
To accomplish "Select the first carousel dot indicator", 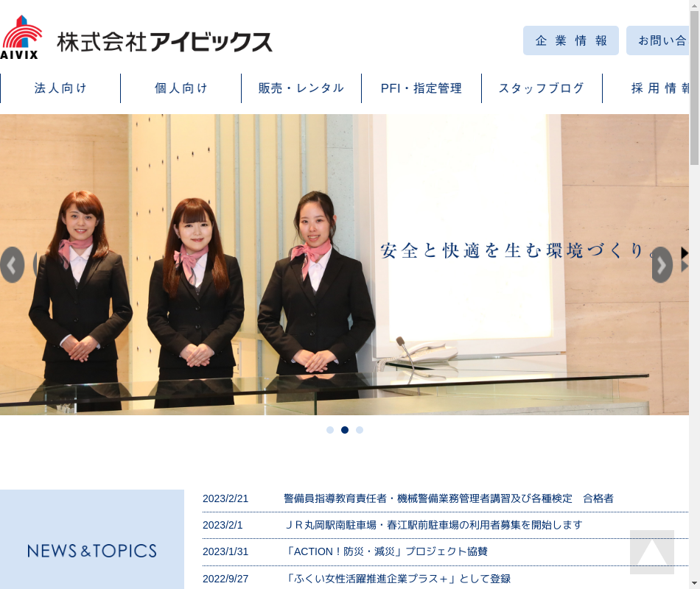I will tap(330, 430).
